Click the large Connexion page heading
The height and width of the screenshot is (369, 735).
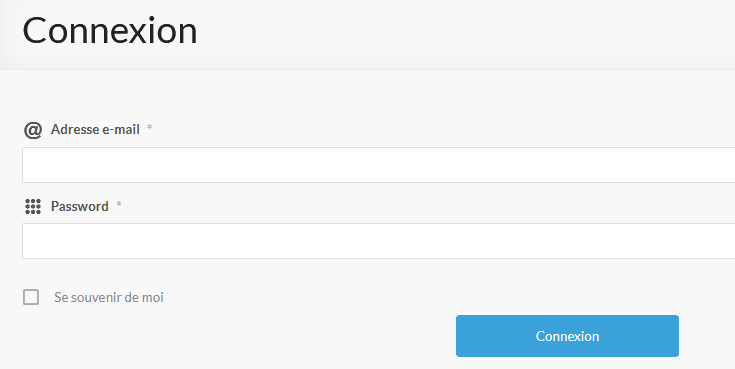click(110, 30)
